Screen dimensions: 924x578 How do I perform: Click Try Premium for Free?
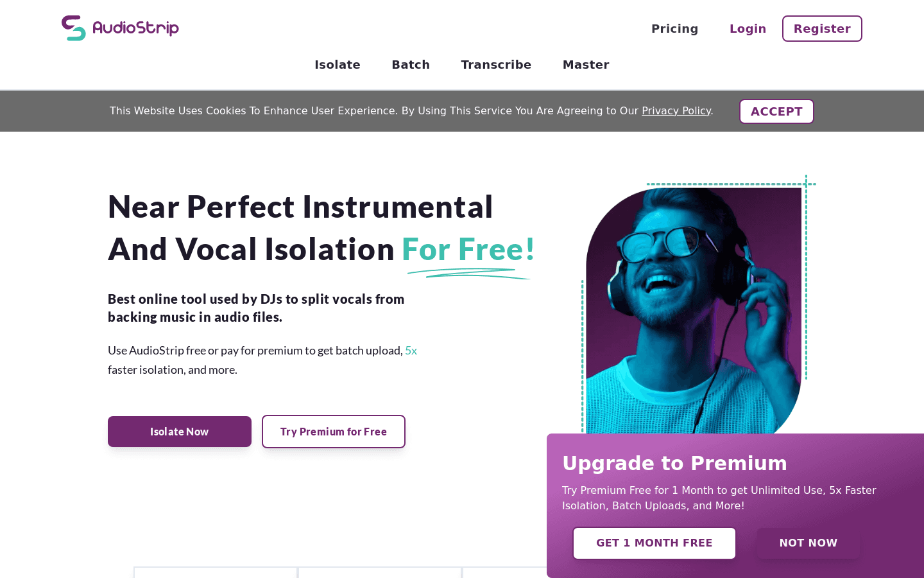click(x=334, y=432)
